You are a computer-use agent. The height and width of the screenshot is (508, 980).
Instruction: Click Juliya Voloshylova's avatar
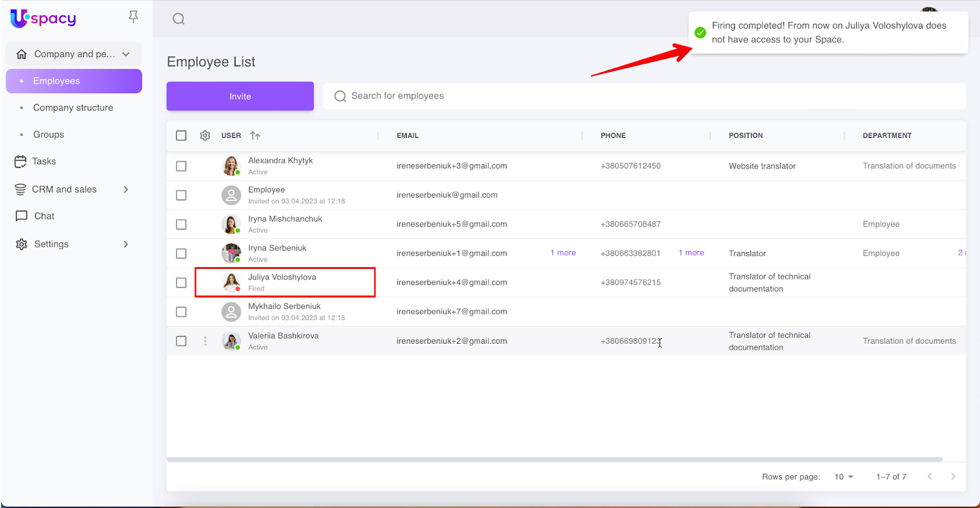231,282
